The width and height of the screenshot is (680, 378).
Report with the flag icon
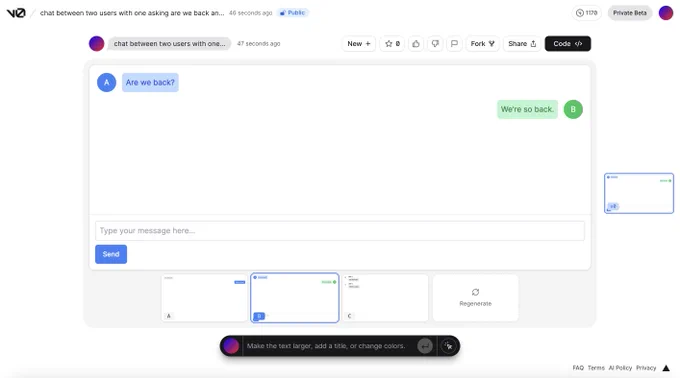click(454, 43)
